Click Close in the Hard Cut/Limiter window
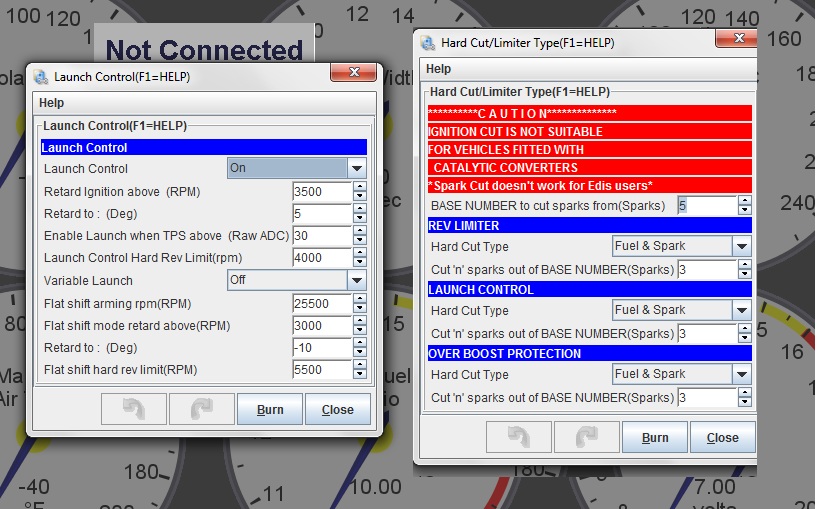Image resolution: width=819 pixels, height=509 pixels. (722, 437)
